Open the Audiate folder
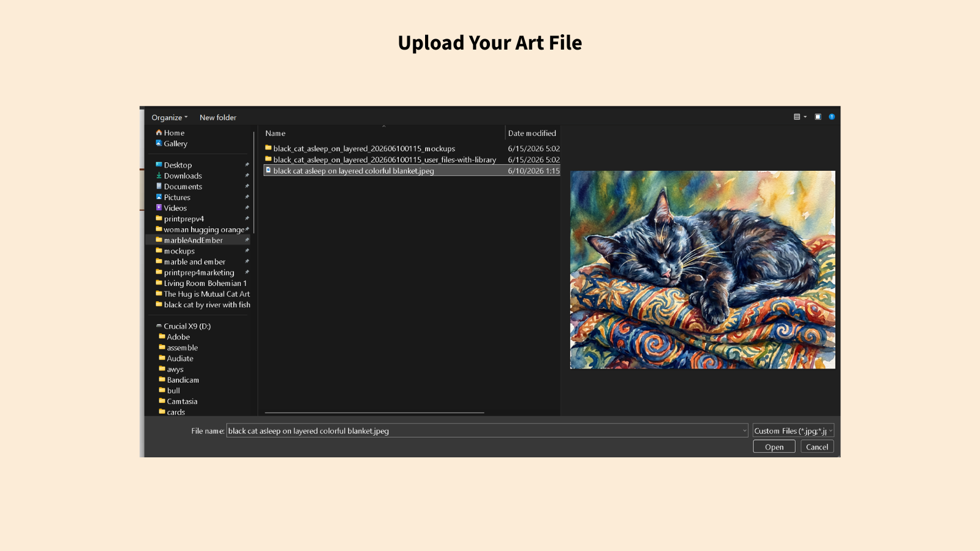This screenshot has width=980, height=551. pyautogui.click(x=180, y=359)
